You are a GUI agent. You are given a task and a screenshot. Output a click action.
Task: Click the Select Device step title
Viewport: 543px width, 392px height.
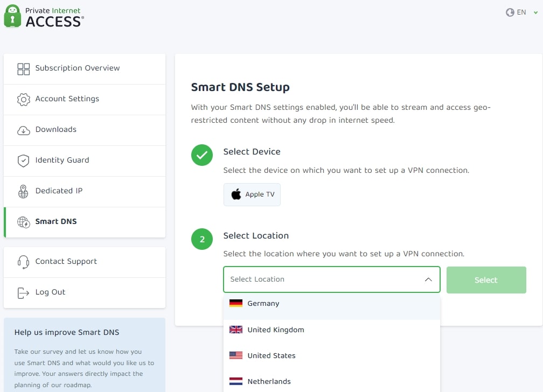[252, 152]
